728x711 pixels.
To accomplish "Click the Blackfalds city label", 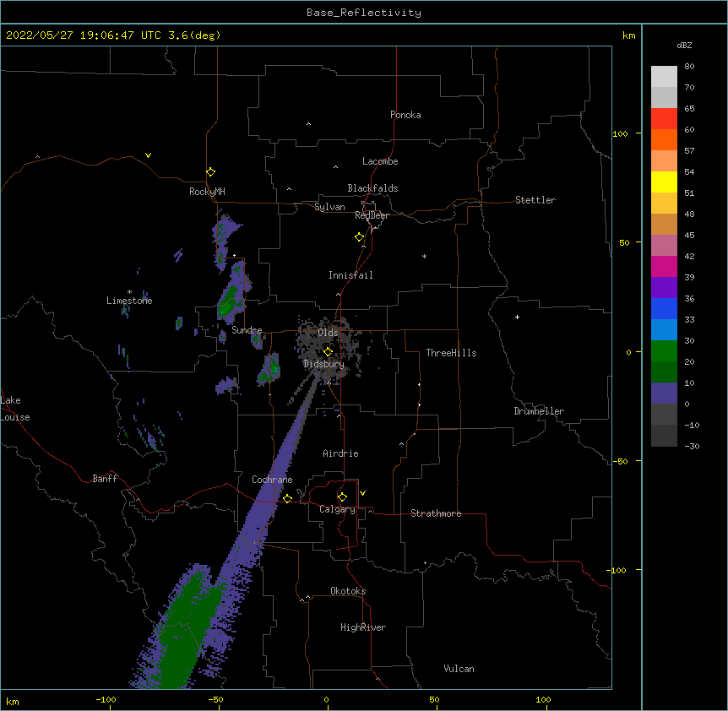I will point(372,188).
